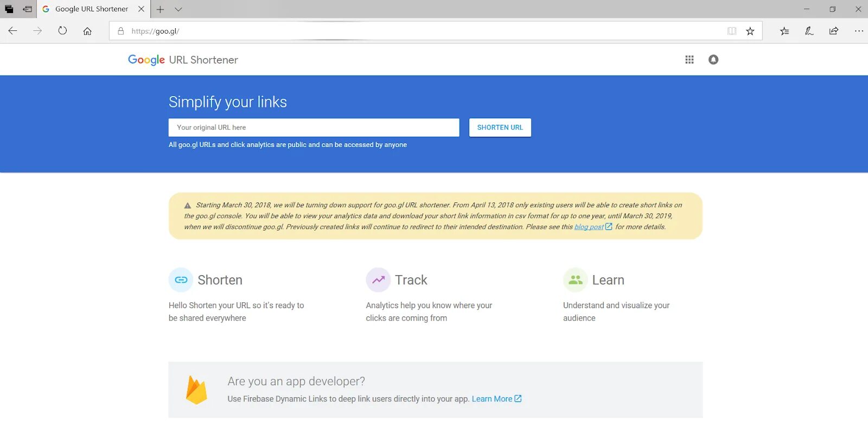Focus the 'Your original URL here' field
This screenshot has width=868, height=433.
coord(314,128)
